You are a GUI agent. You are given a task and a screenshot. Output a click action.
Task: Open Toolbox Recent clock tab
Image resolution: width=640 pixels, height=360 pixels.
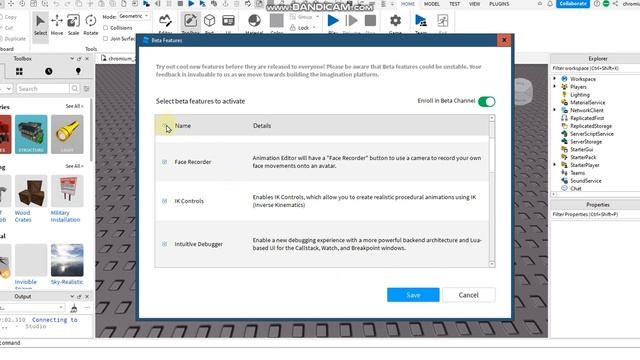[49, 71]
